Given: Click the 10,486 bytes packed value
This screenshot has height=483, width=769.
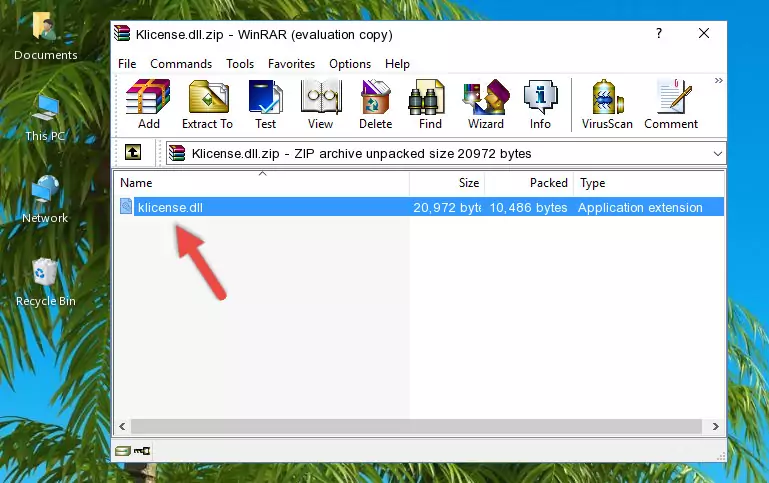Looking at the screenshot, I should pos(528,207).
